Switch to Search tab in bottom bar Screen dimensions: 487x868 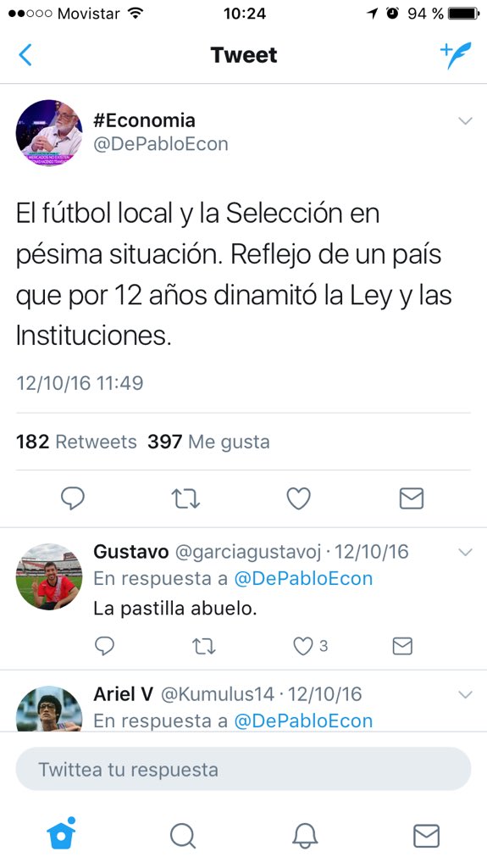pyautogui.click(x=183, y=835)
